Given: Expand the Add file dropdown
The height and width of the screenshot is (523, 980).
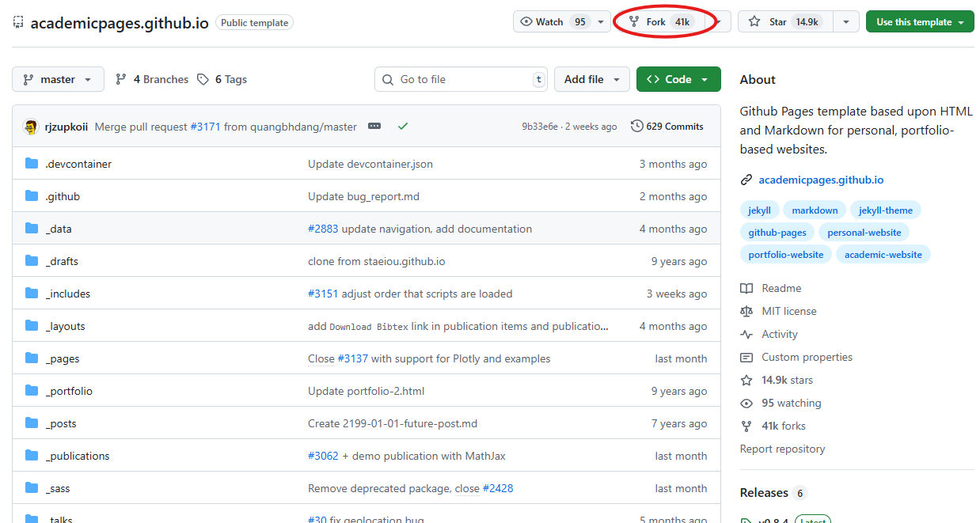Looking at the screenshot, I should coord(591,79).
